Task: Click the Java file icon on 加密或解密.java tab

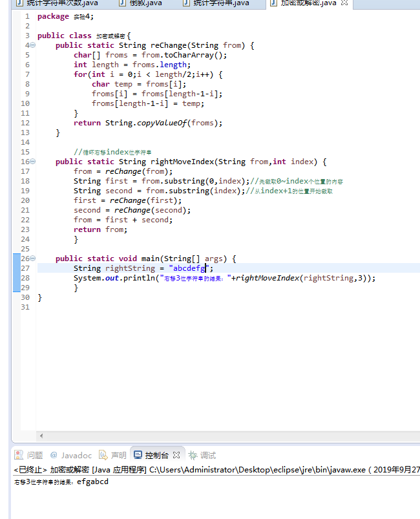Action: (x=273, y=3)
